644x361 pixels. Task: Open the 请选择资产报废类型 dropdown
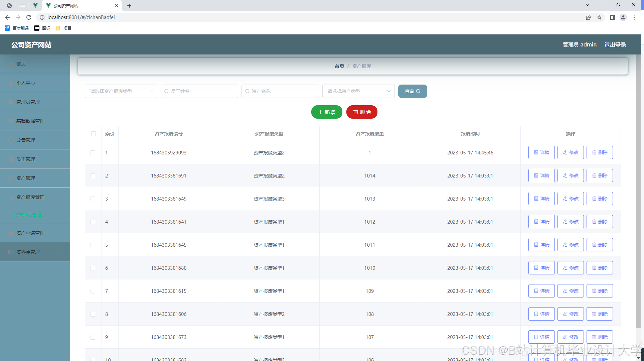click(121, 91)
